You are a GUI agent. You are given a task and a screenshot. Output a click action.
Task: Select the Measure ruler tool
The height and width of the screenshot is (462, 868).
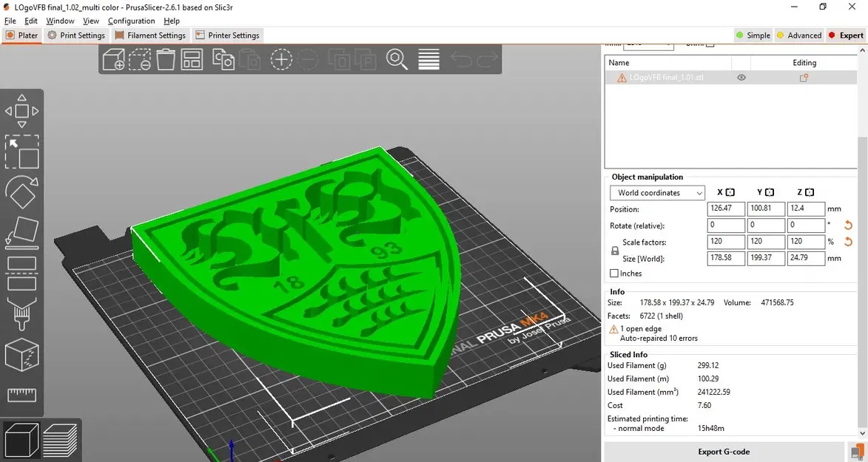coord(21,395)
